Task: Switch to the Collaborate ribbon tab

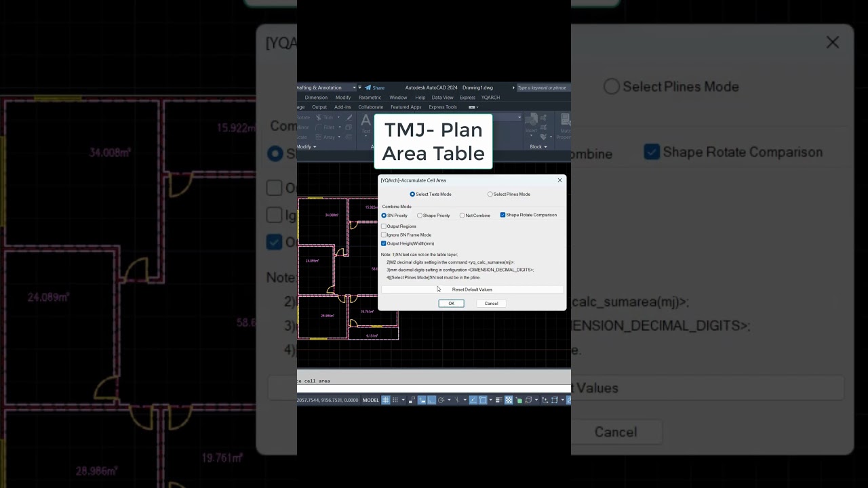Action: (x=371, y=107)
